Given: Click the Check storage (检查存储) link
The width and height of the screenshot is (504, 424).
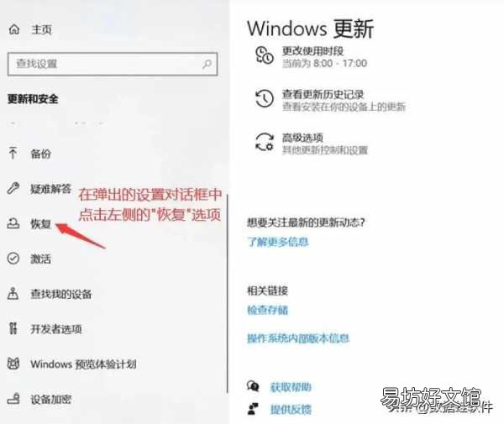Looking at the screenshot, I should (x=267, y=310).
